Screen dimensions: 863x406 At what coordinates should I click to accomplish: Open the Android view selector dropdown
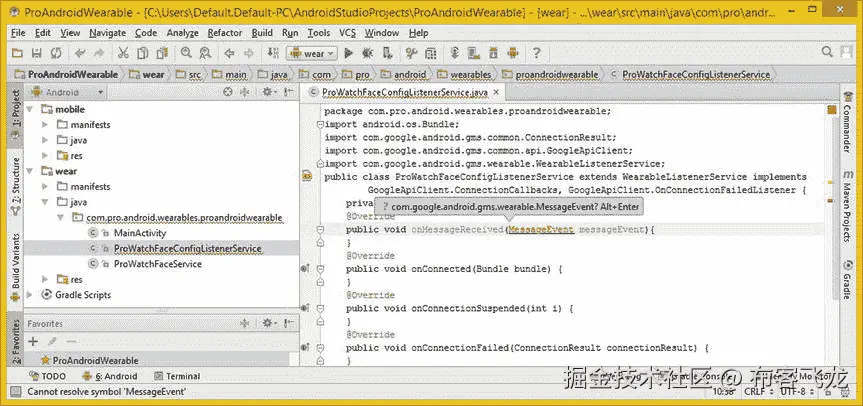click(x=67, y=92)
